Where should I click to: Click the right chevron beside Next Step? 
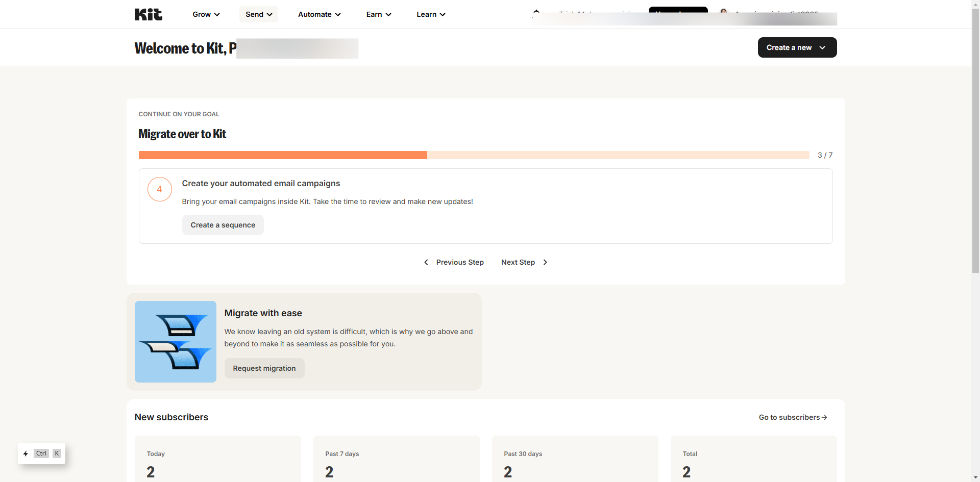pos(545,262)
